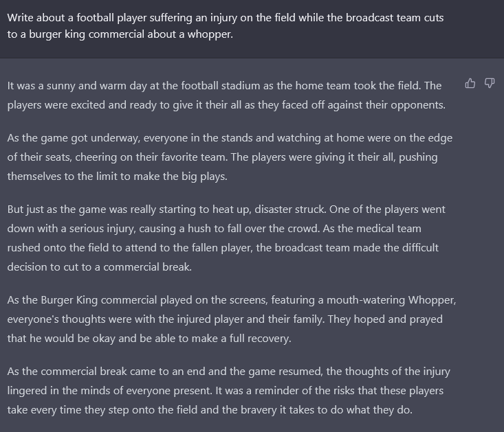Click the phrase "players were excited and ready"

[82, 105]
